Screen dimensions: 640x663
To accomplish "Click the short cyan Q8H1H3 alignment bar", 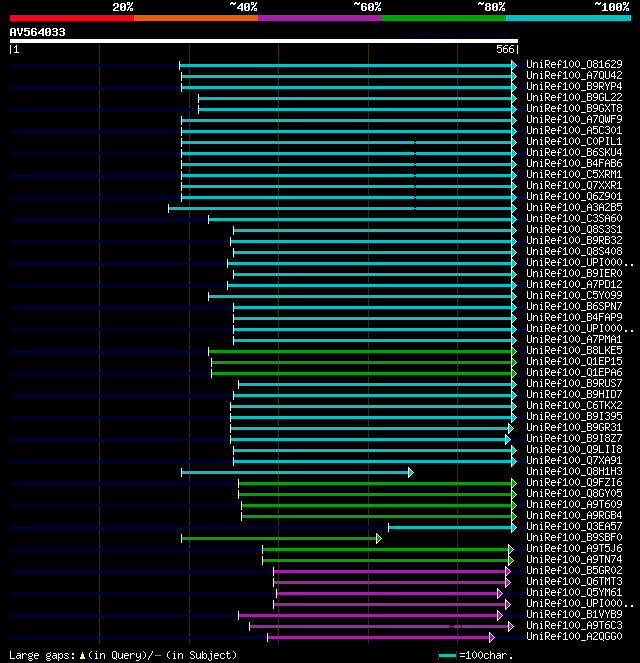I will click(x=297, y=472).
